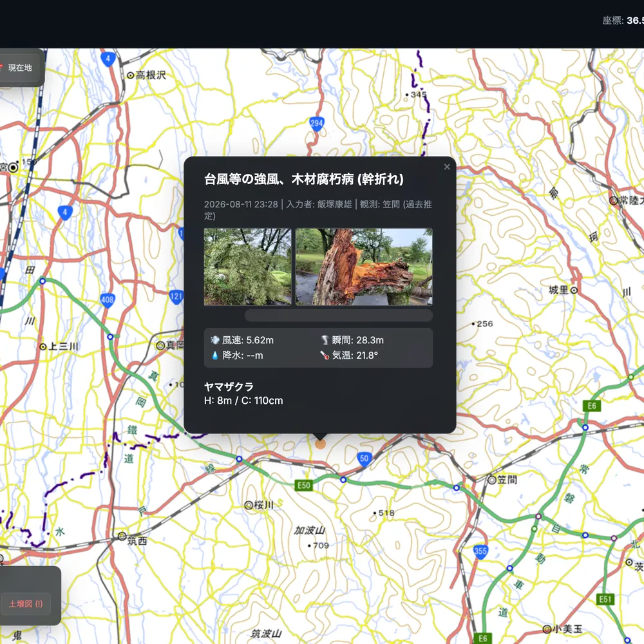Open the broken trunk photo thumbnail
Image resolution: width=644 pixels, height=644 pixels.
[364, 267]
